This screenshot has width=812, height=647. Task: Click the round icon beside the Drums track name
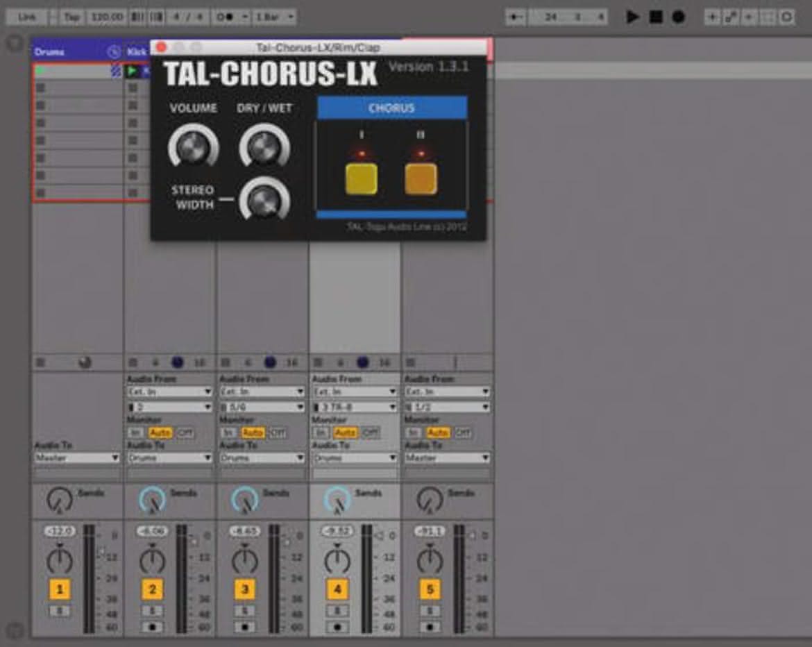(113, 52)
